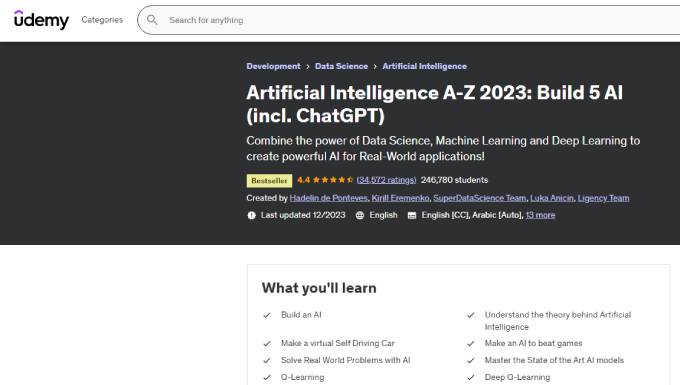
Task: Click the checkmark beside Deep Q-Learning
Action: click(471, 378)
